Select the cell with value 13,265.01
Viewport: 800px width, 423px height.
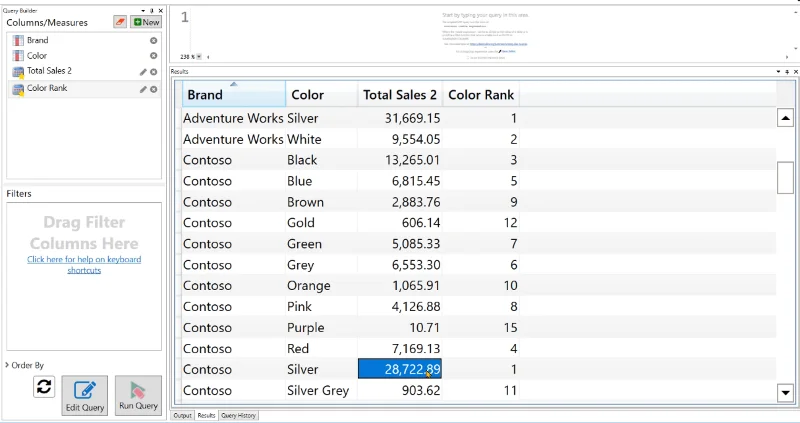[400, 160]
